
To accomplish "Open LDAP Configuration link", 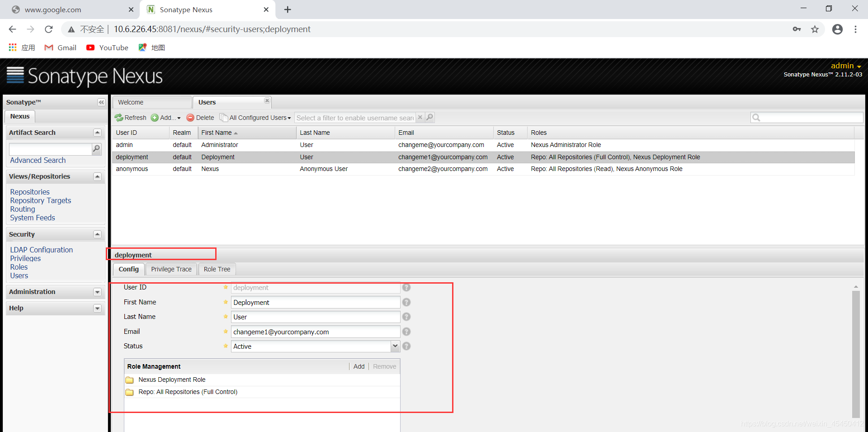I will pyautogui.click(x=42, y=250).
